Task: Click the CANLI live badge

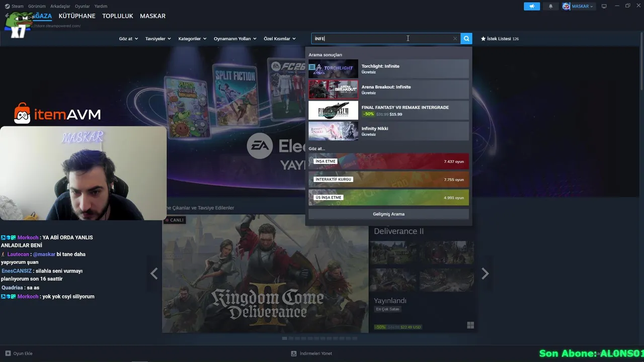Action: 175,220
